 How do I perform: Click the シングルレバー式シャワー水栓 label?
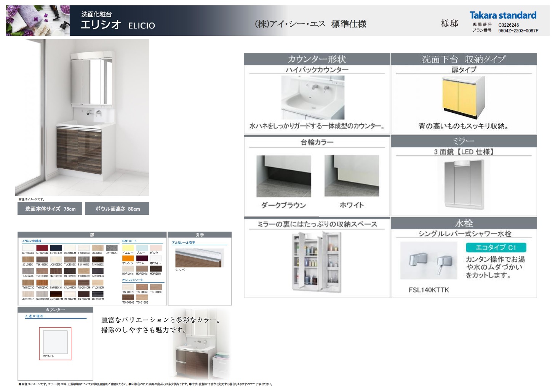[464, 234]
